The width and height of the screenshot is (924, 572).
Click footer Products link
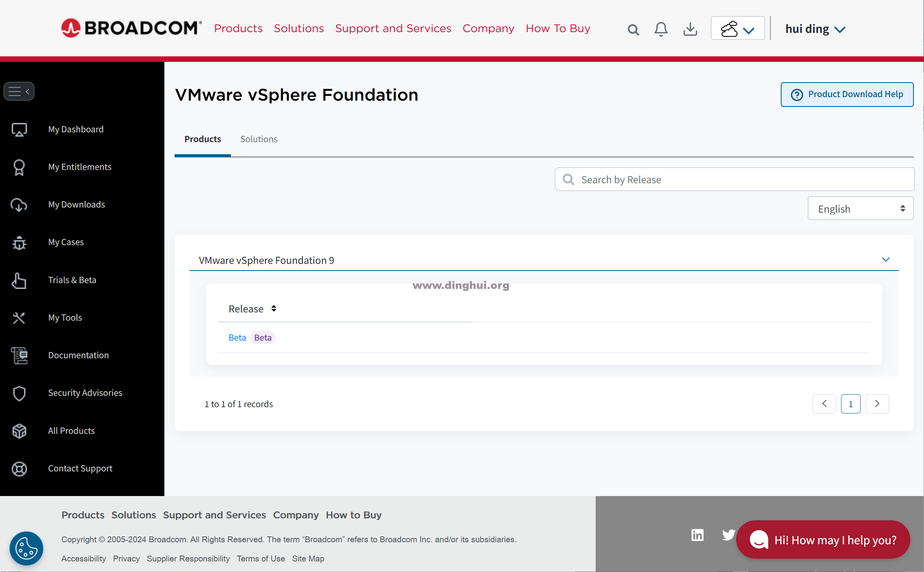click(x=83, y=515)
